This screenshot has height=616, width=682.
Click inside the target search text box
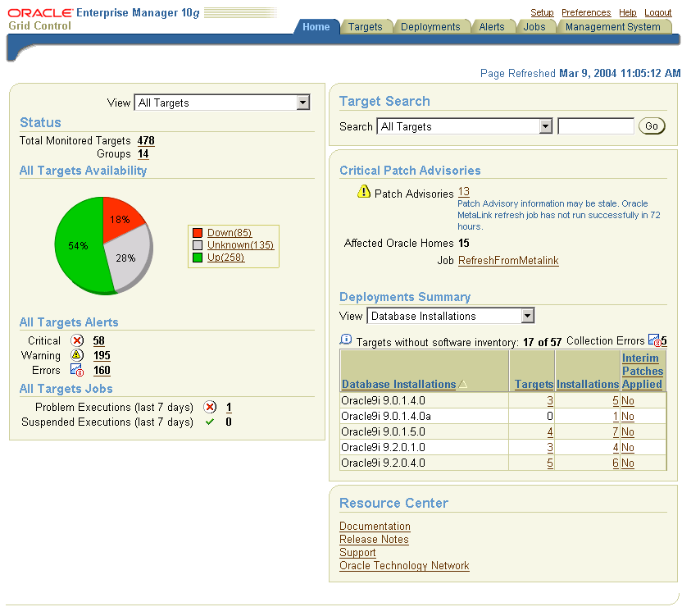pos(595,125)
